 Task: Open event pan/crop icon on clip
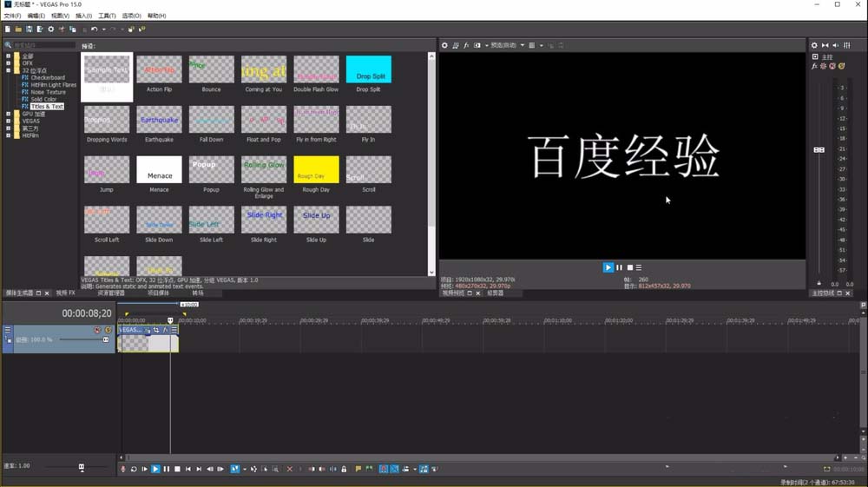pos(156,330)
